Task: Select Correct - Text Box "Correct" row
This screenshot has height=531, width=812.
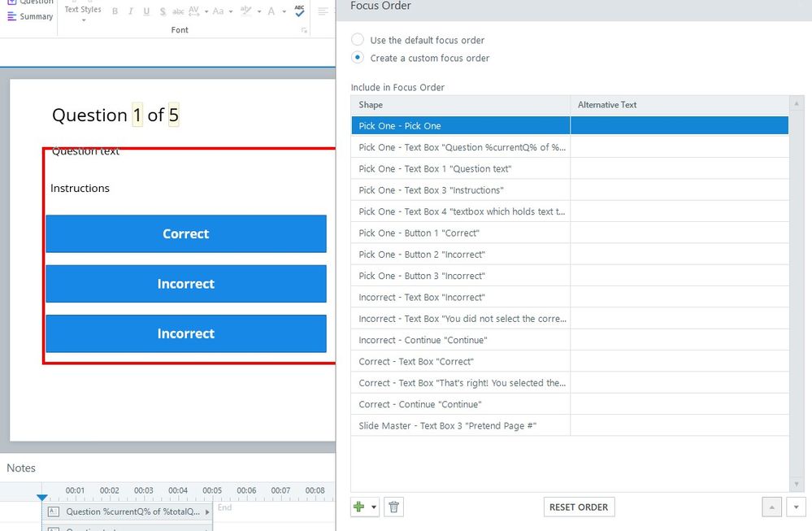Action: coord(570,362)
